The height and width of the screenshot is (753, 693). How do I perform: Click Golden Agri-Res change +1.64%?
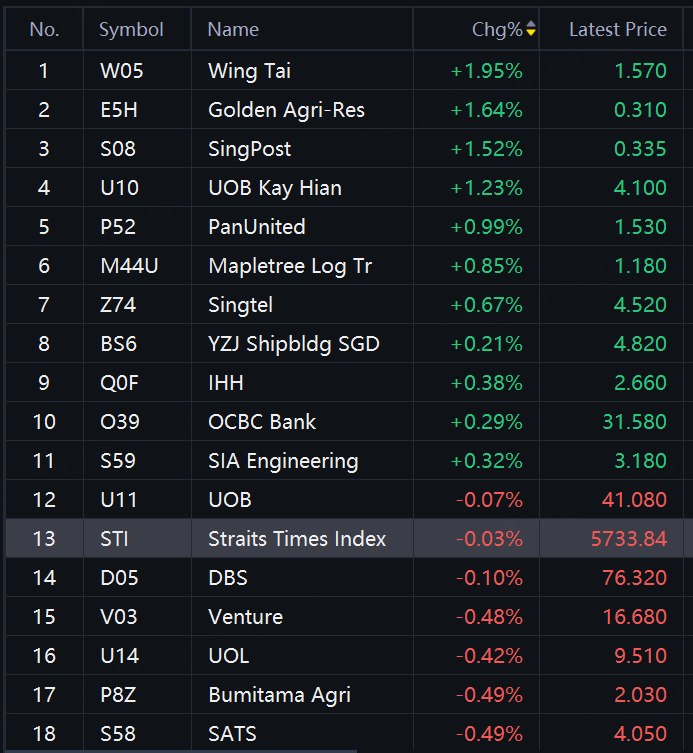(x=486, y=110)
